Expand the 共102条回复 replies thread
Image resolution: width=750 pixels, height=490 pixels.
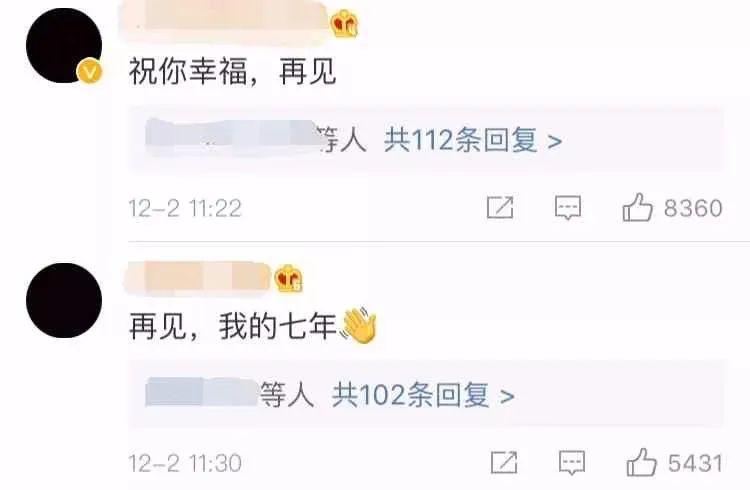coord(423,395)
